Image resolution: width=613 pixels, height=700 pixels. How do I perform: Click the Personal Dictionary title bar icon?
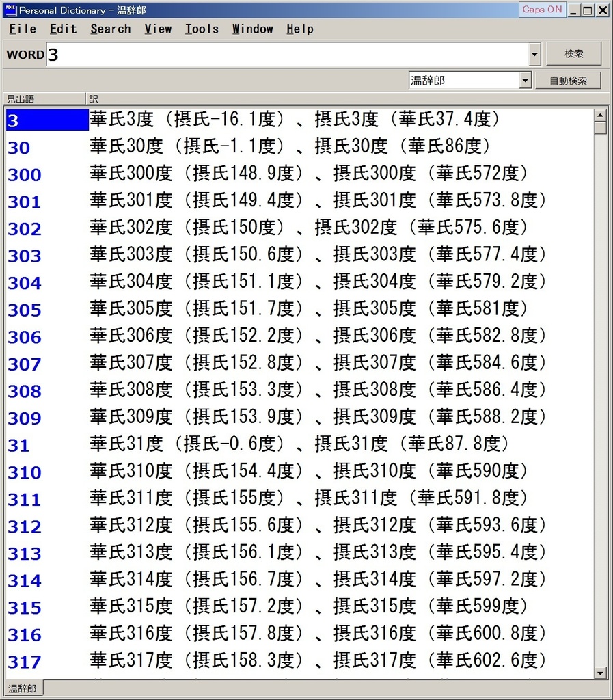click(x=11, y=10)
